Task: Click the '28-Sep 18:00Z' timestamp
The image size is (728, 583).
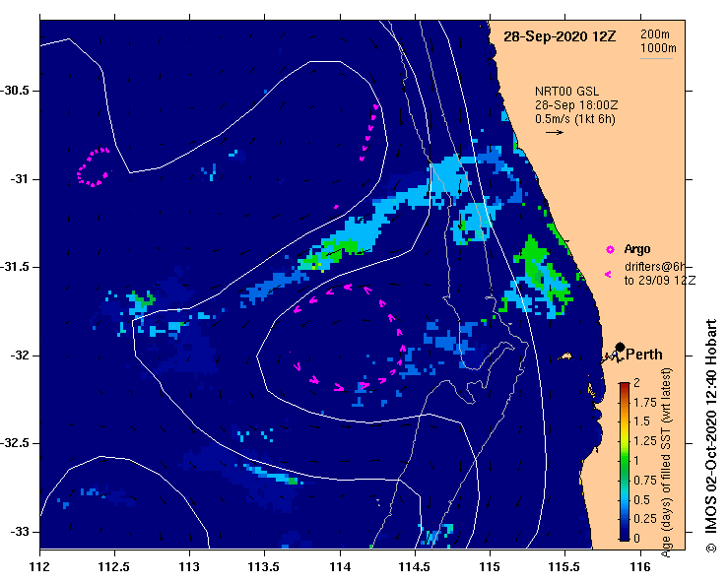Action: (576, 105)
